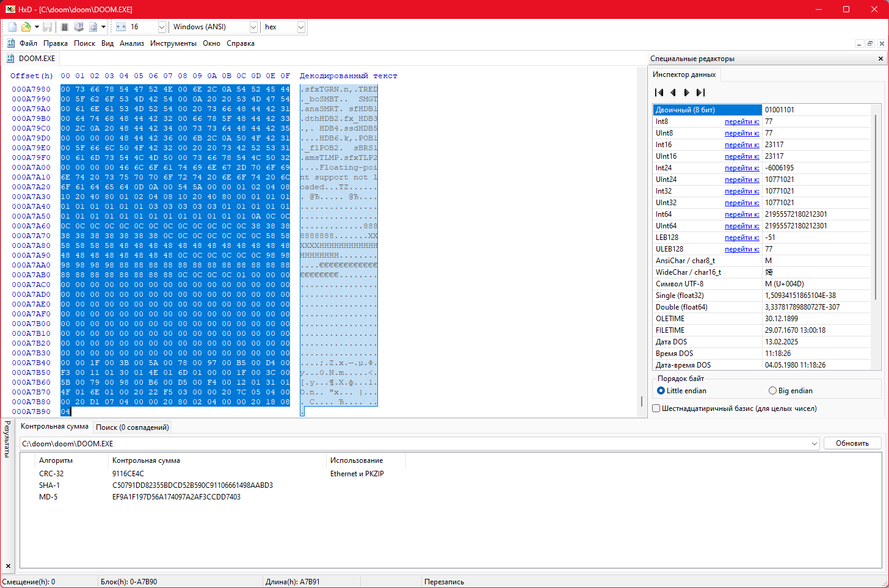Screen dimensions: 889x588
Task: Open the hex offset base dropdown
Action: 301,27
